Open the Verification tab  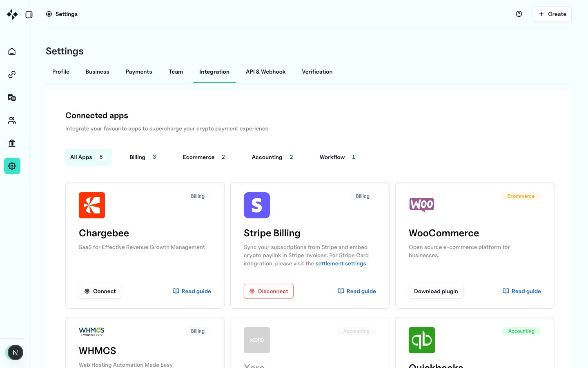pyautogui.click(x=317, y=72)
